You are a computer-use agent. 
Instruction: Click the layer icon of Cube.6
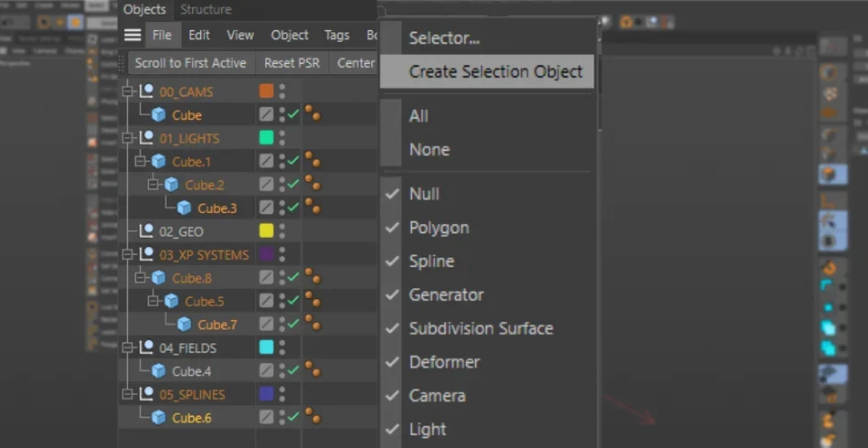click(266, 416)
